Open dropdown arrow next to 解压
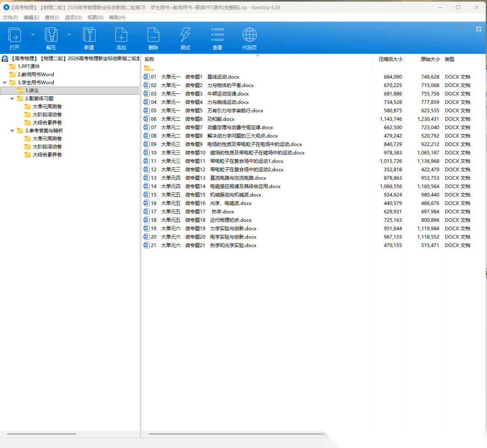Screen dimensions: 487x448 click(x=69, y=34)
